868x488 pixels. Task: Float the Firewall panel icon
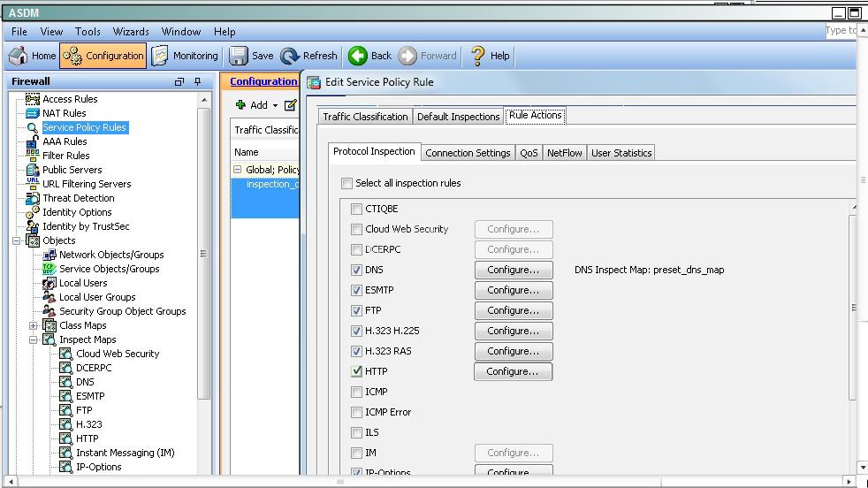click(x=179, y=81)
